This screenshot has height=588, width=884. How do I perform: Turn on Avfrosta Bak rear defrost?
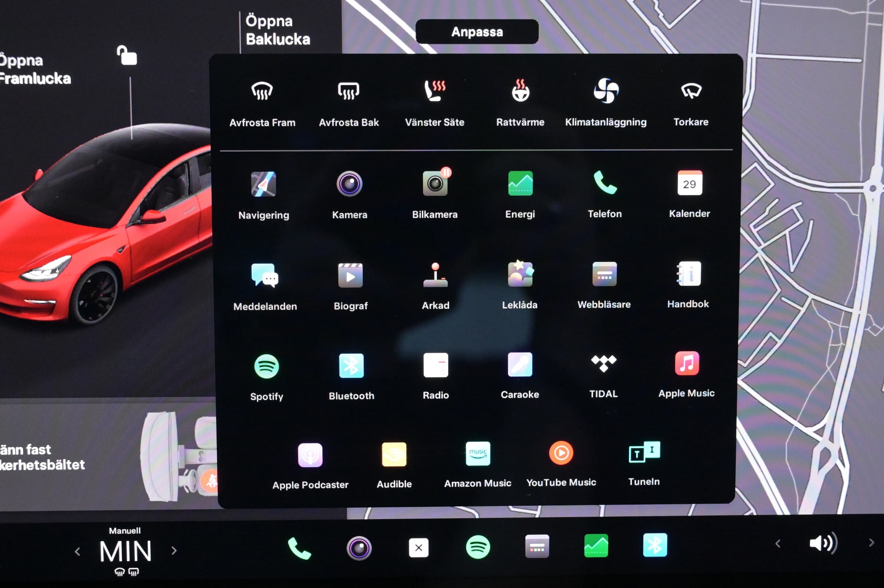click(348, 104)
